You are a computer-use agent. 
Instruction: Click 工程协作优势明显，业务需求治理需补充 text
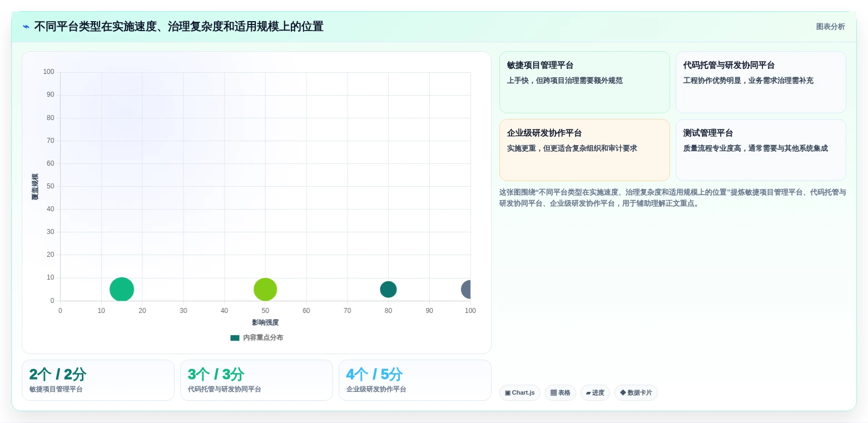pos(748,81)
